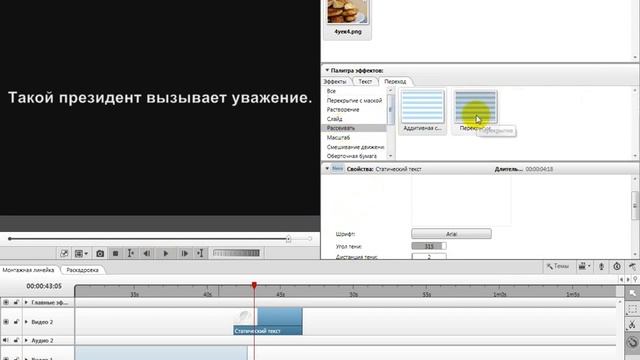Select the dotted marquee selection tool
This screenshot has width=640, height=360.
click(633, 309)
